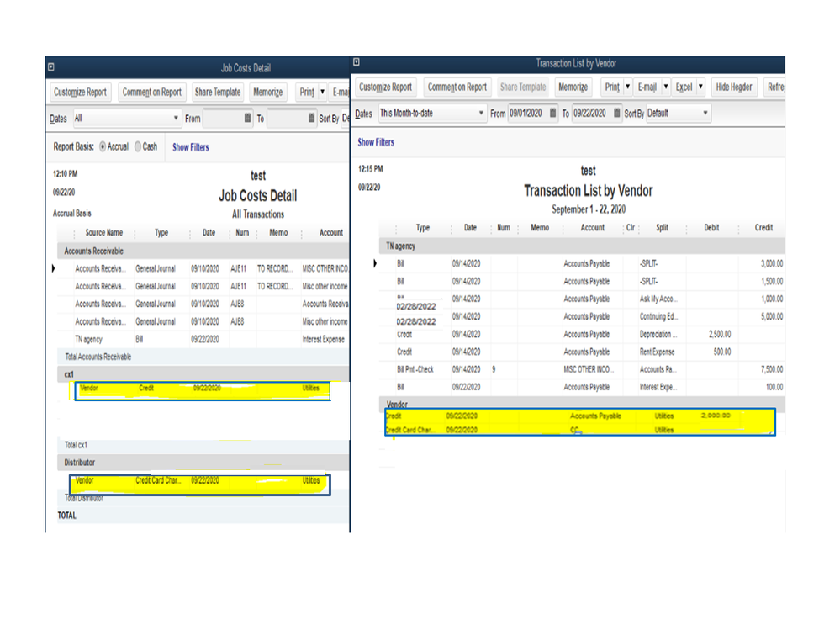Screen dimensions: 840x630
Task: Click Transaction List by Vendor window menu icon
Action: pyautogui.click(x=357, y=63)
